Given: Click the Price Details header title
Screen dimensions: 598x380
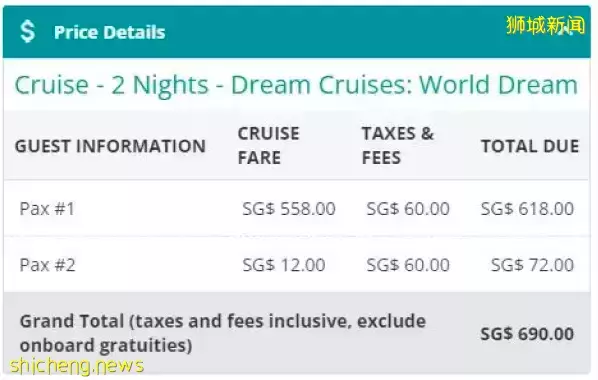Looking at the screenshot, I should coord(110,32).
